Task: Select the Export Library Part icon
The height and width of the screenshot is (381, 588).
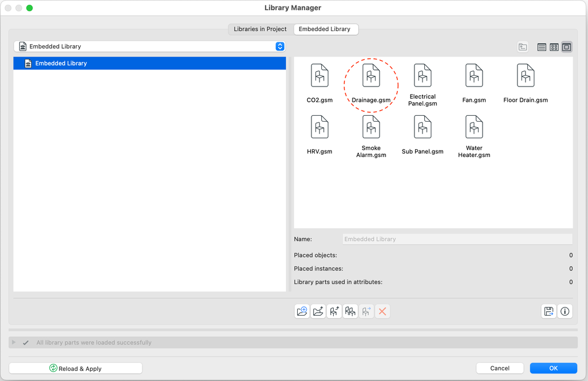Action: (x=334, y=311)
